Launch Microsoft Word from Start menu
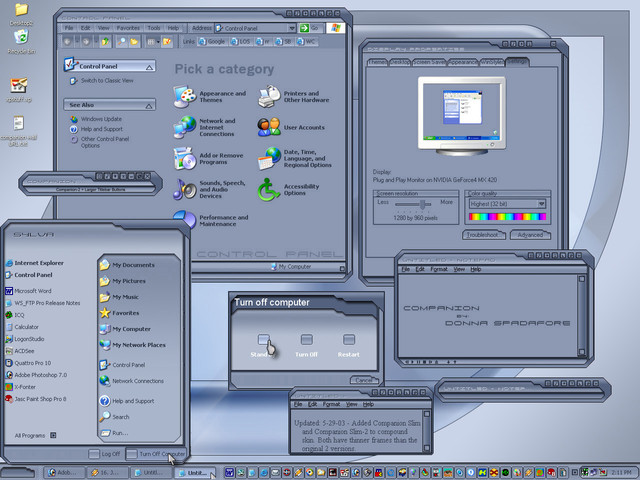Viewport: 640px width, 480px height. coord(28,291)
